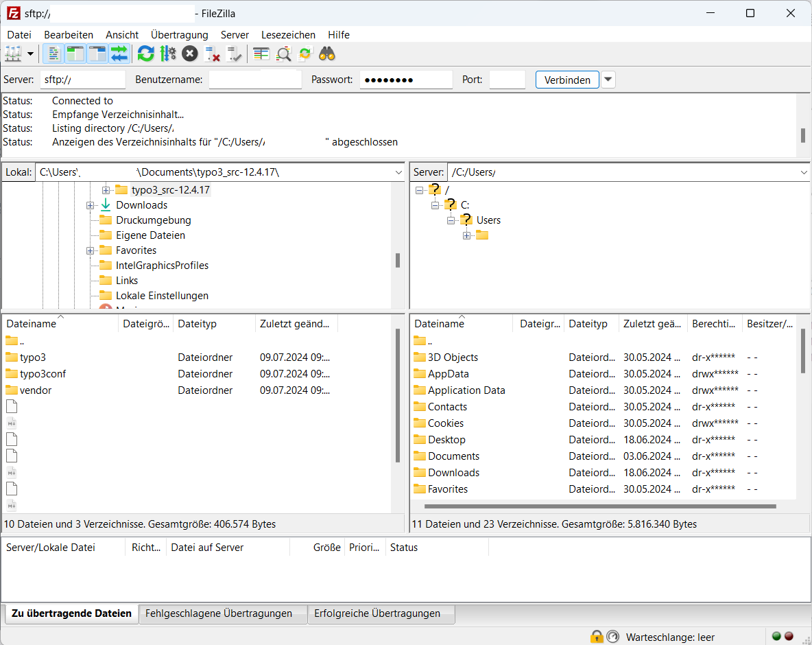Toggle message log display
The width and height of the screenshot is (812, 645).
tap(53, 54)
